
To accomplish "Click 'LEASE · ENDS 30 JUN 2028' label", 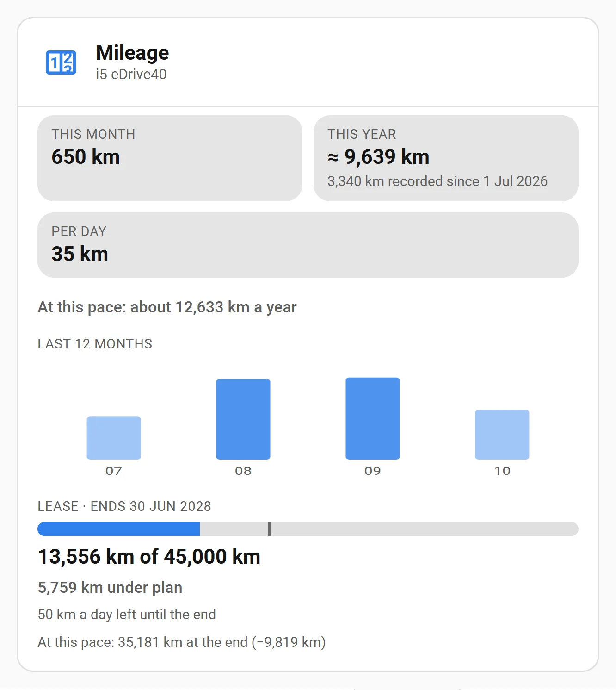I will tap(124, 506).
